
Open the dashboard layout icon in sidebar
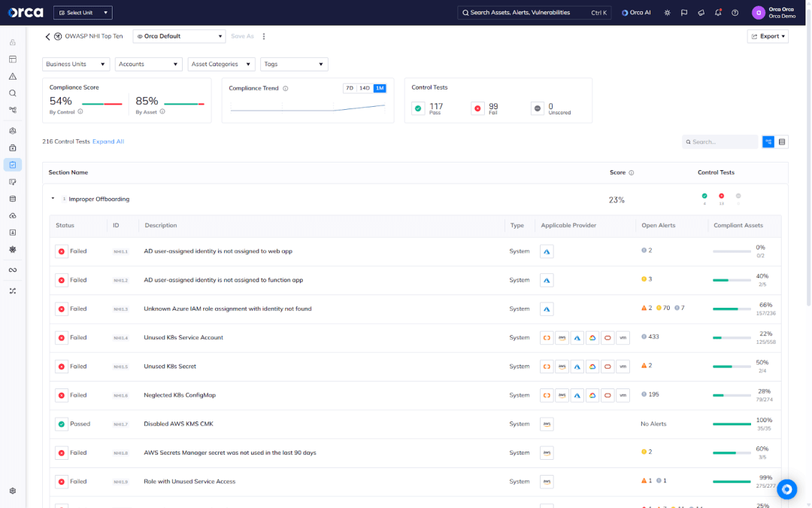[13, 59]
